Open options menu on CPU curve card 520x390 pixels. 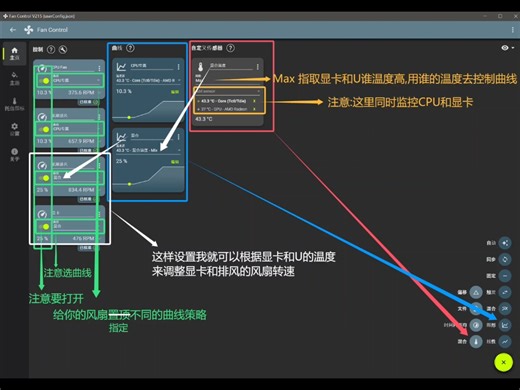(179, 67)
